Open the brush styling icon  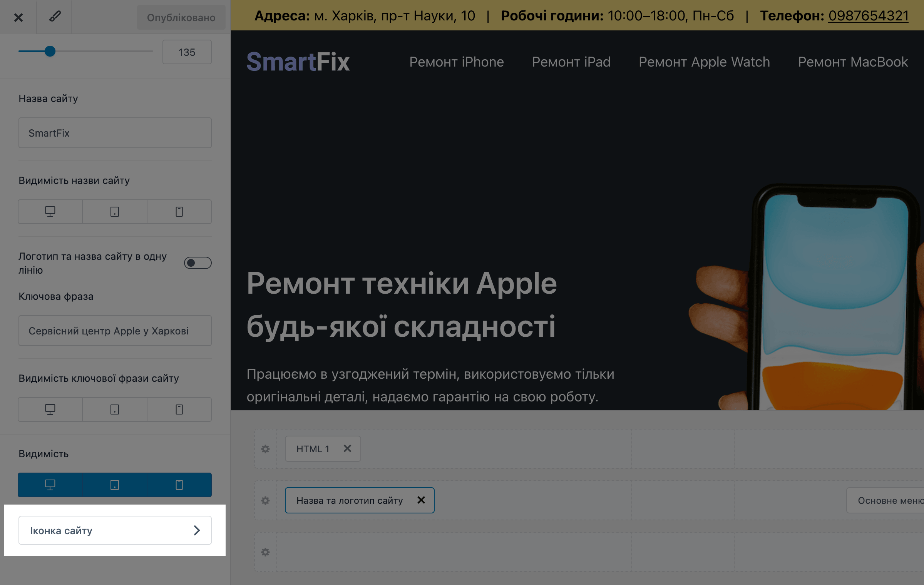[x=54, y=17]
